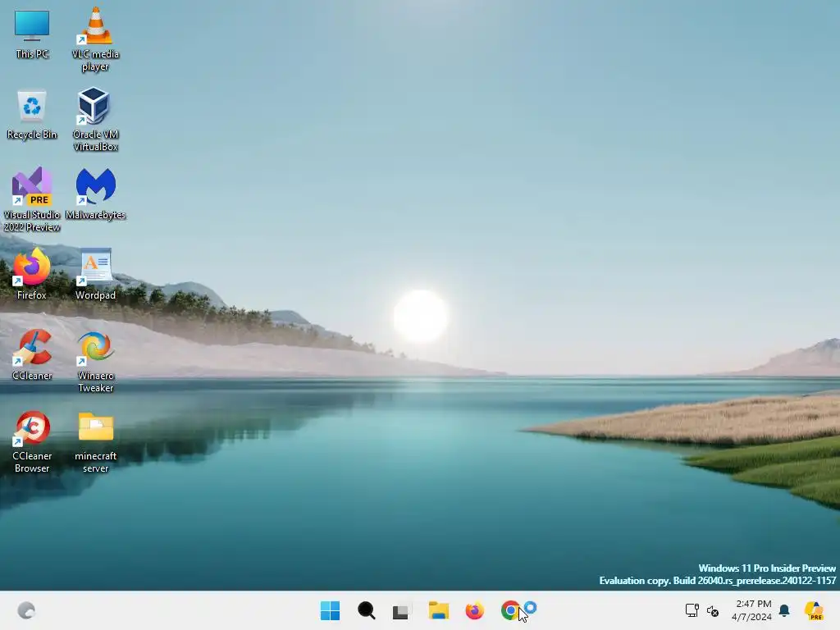840x630 pixels.
Task: Select the Visual Studio 2022 Preview shortcut
Action: point(32,200)
